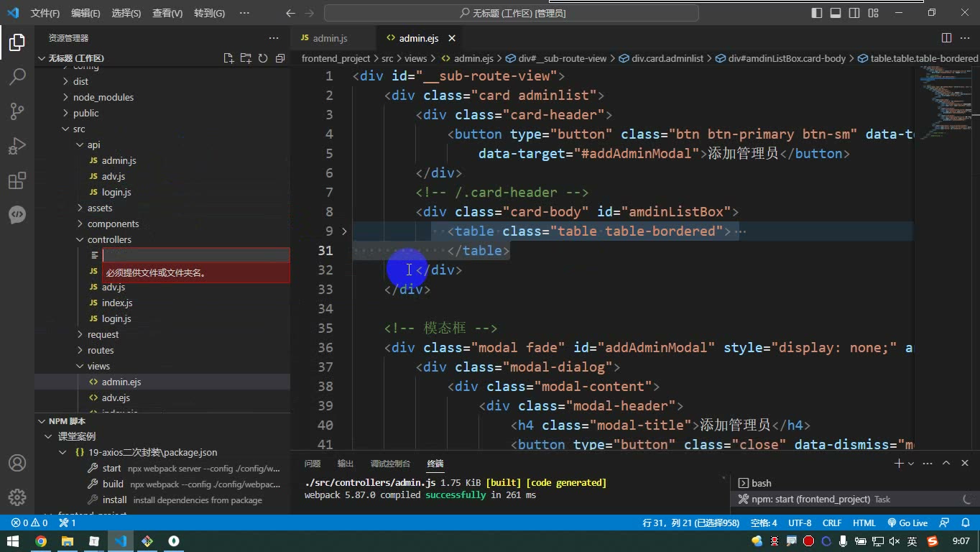Click the New File icon in explorer

(228, 58)
